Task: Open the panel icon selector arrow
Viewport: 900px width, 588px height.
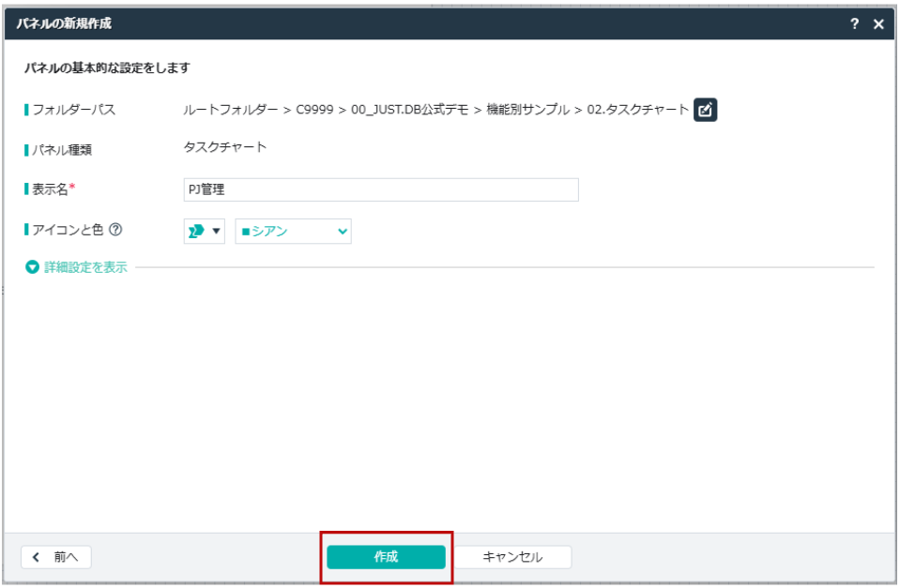Action: pyautogui.click(x=216, y=231)
